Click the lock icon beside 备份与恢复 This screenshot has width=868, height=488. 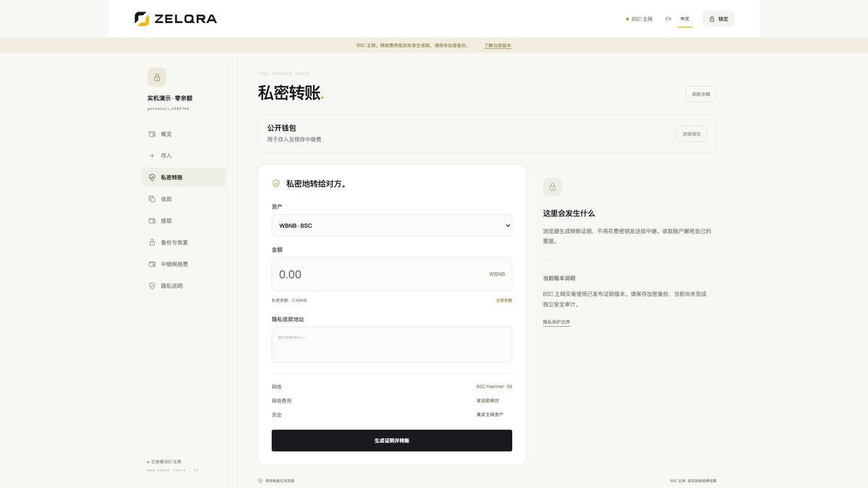click(152, 242)
